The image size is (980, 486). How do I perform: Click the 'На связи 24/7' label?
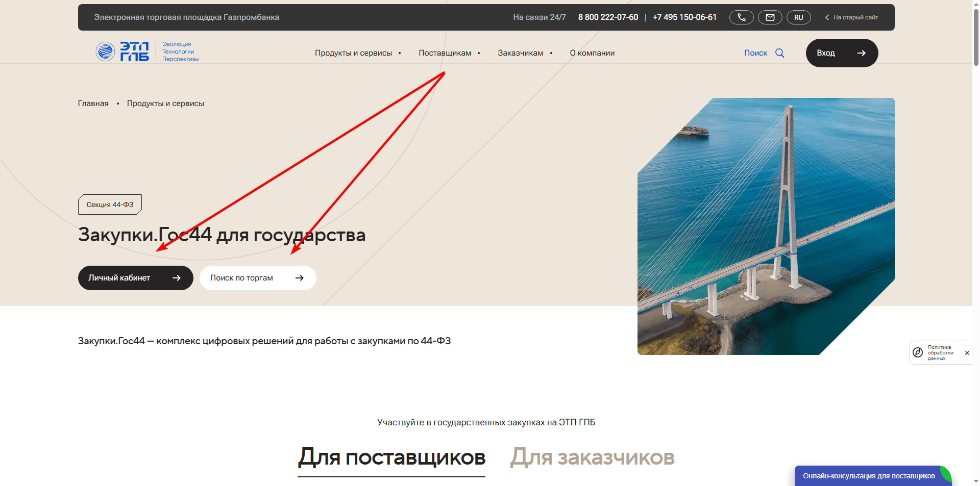tap(540, 17)
